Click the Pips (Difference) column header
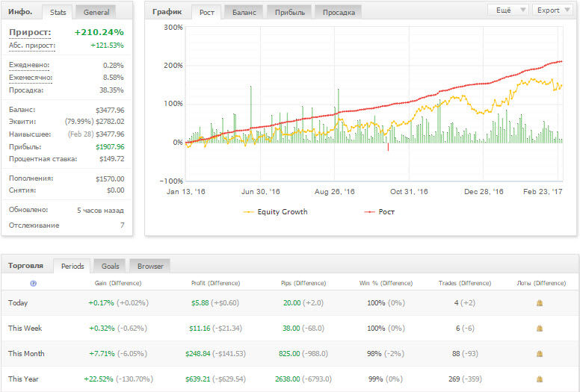The image size is (580, 392). point(303,284)
